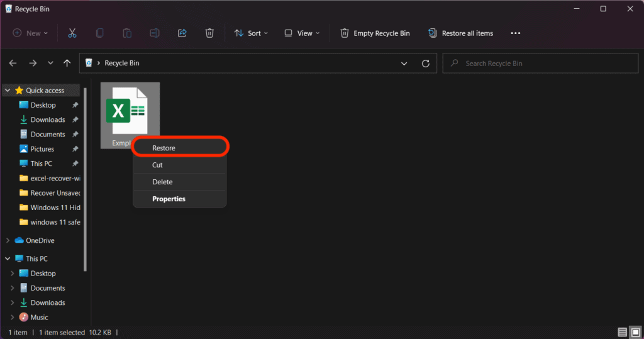Click the Delete trash icon in toolbar

(x=209, y=33)
